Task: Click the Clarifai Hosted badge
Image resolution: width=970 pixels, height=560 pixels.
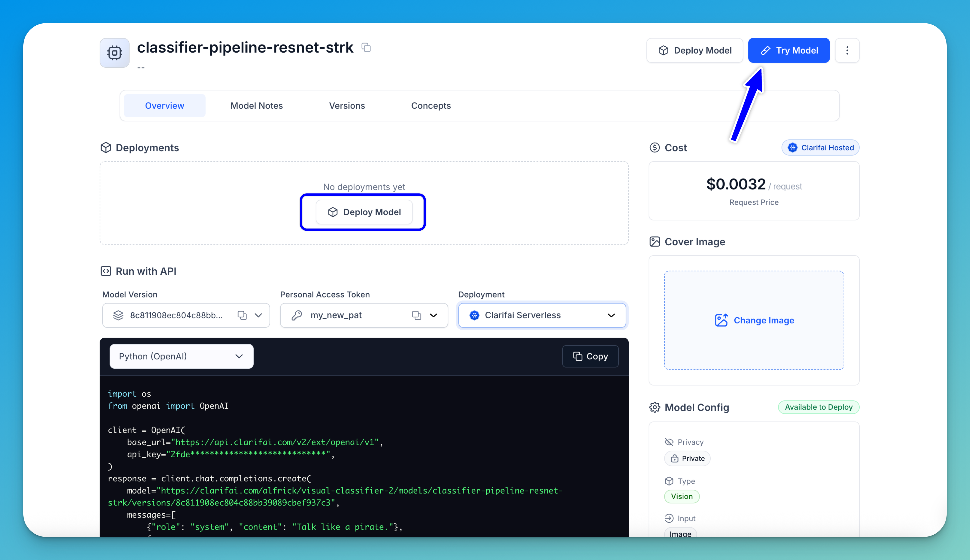Action: tap(820, 148)
